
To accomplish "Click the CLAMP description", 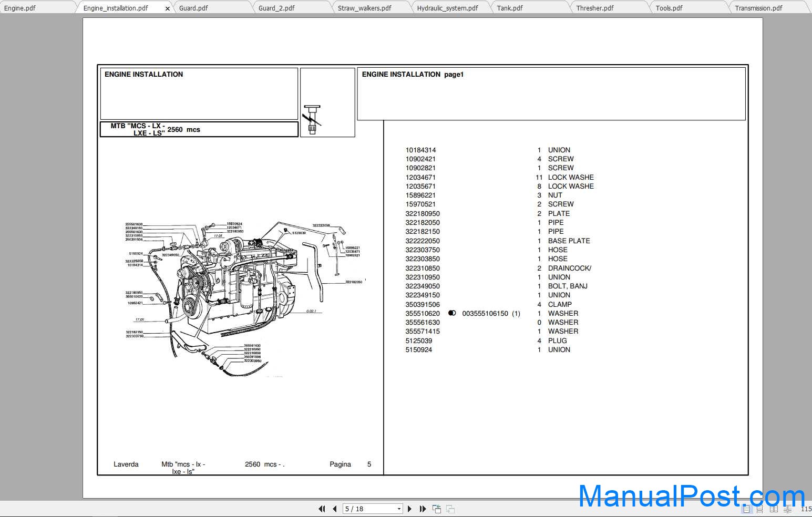I will point(560,304).
